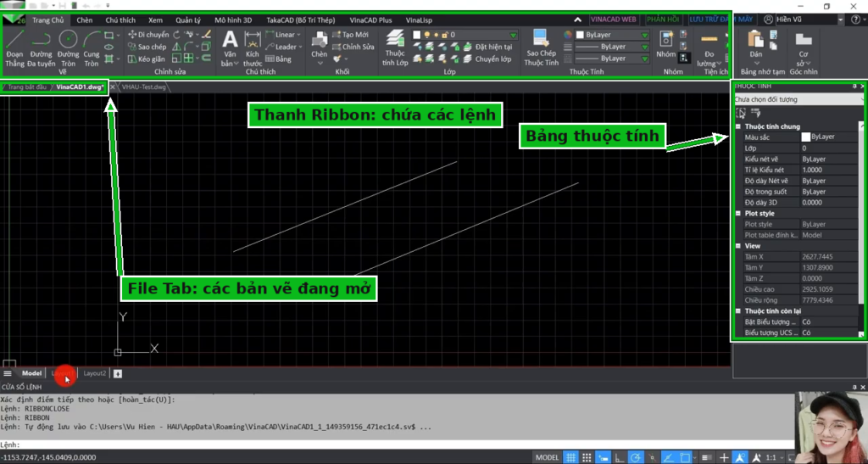Toggle dynamic input in status bar
Viewport: 868px width, 464px height.
pyautogui.click(x=603, y=457)
